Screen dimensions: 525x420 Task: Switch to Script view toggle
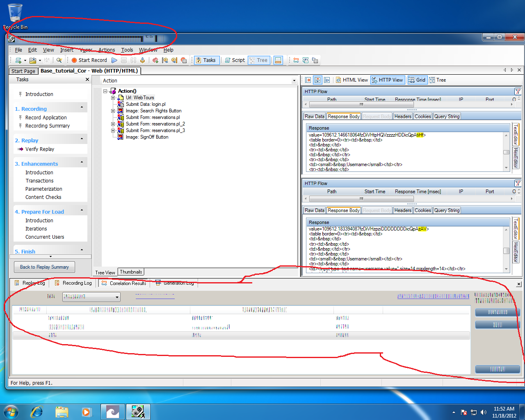point(235,60)
